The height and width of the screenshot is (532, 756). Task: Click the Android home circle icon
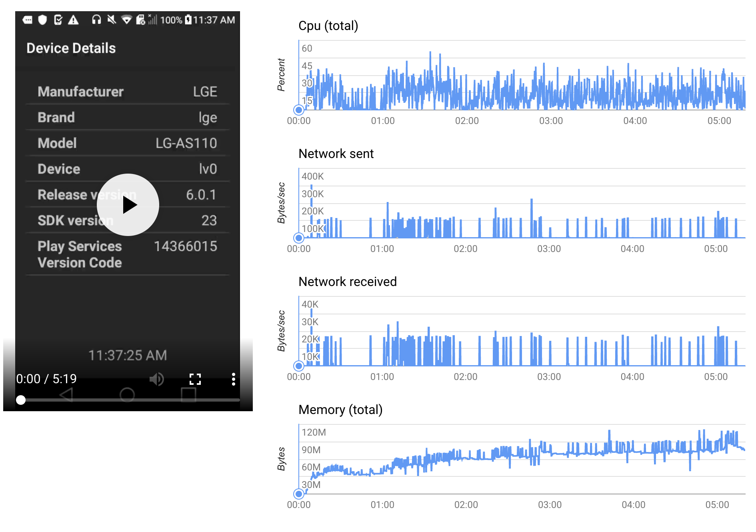(127, 395)
